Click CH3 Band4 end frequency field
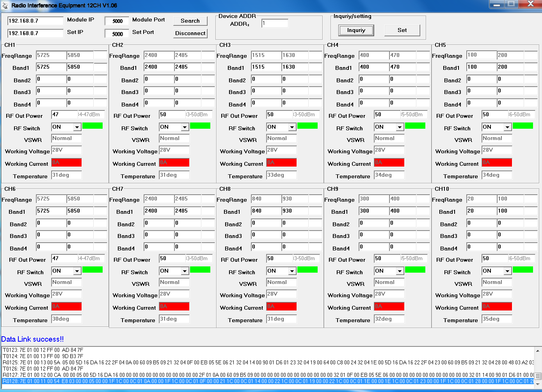Image resolution: width=542 pixels, height=392 pixels. (295, 103)
